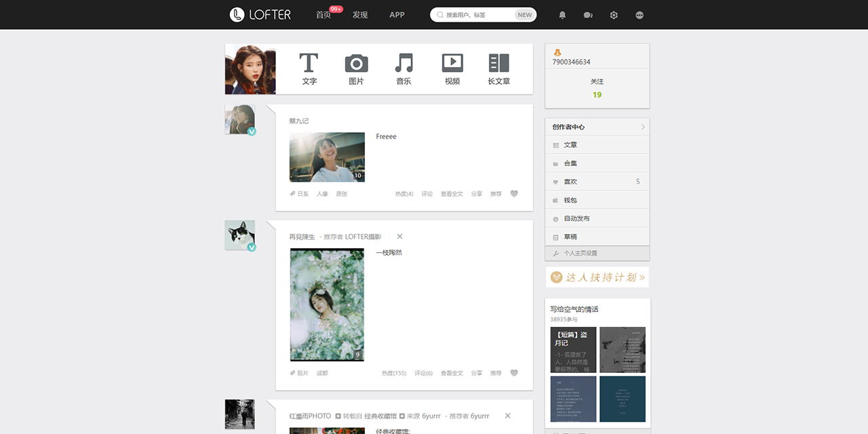This screenshot has width=868, height=434.
Task: Open the messages chat bubble icon
Action: 588,15
